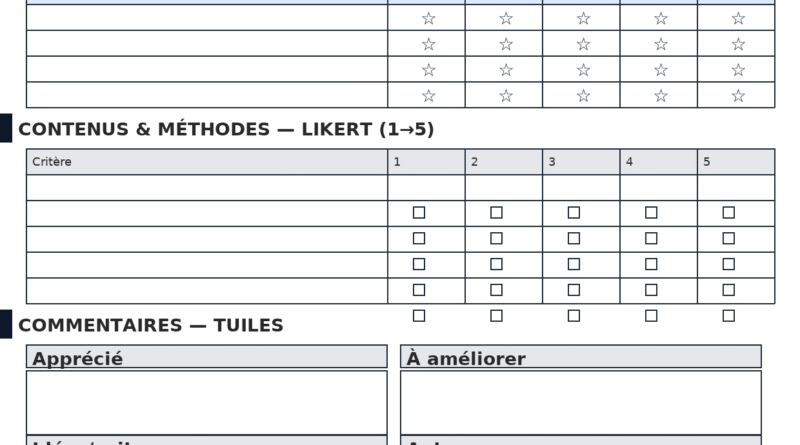Screen dimensions: 800x445
Task: Click the À améliorer comment text box
Action: (x=581, y=402)
